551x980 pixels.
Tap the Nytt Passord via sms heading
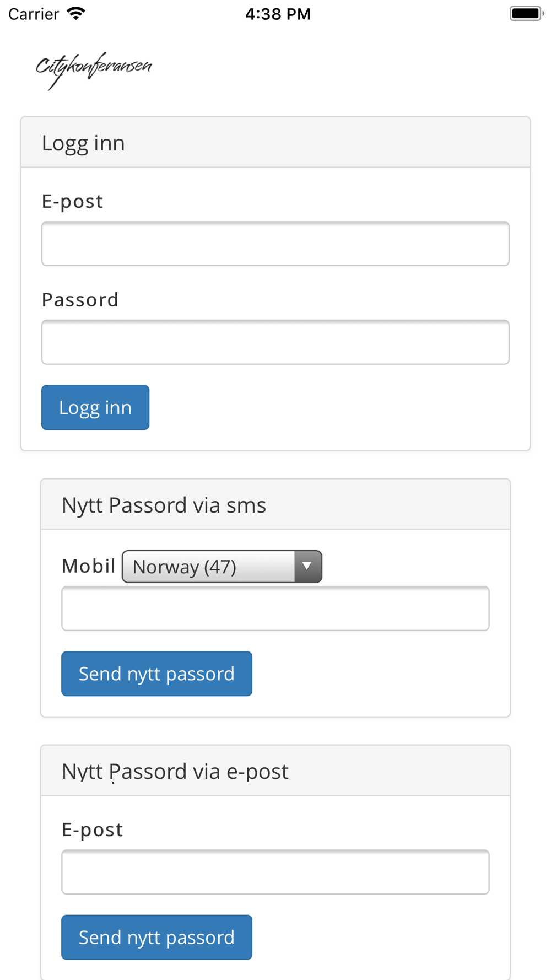click(164, 505)
